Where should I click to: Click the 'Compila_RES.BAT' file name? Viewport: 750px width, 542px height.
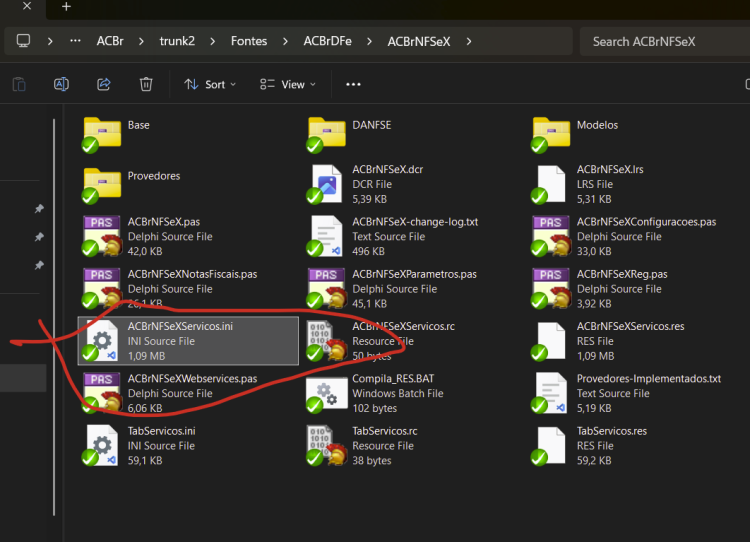tap(393, 378)
